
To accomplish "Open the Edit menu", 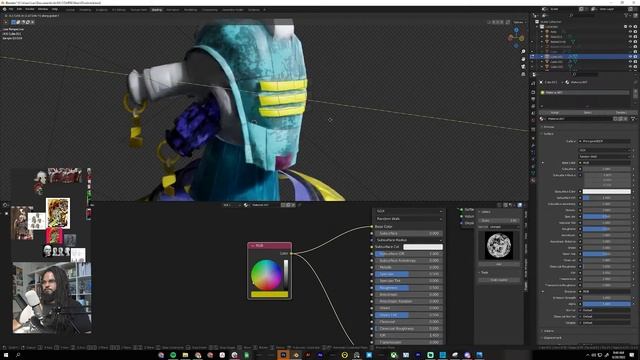I will (19, 9).
